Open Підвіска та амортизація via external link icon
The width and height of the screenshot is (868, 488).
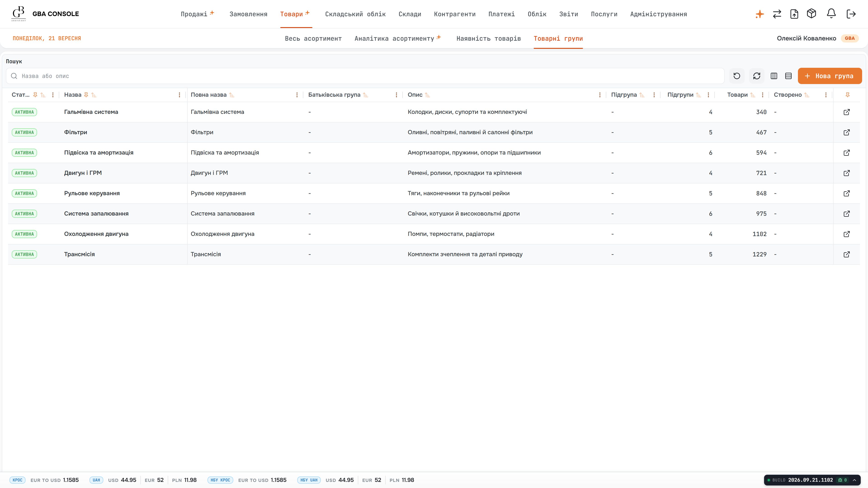click(847, 153)
